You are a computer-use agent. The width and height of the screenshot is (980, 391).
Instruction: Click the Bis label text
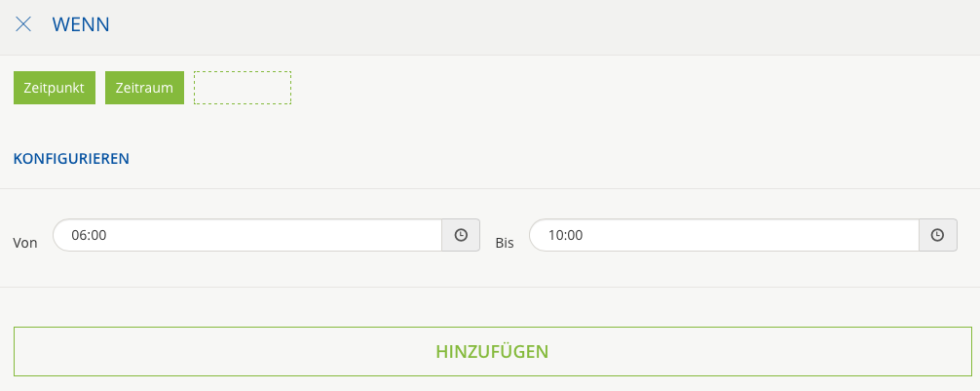click(504, 243)
